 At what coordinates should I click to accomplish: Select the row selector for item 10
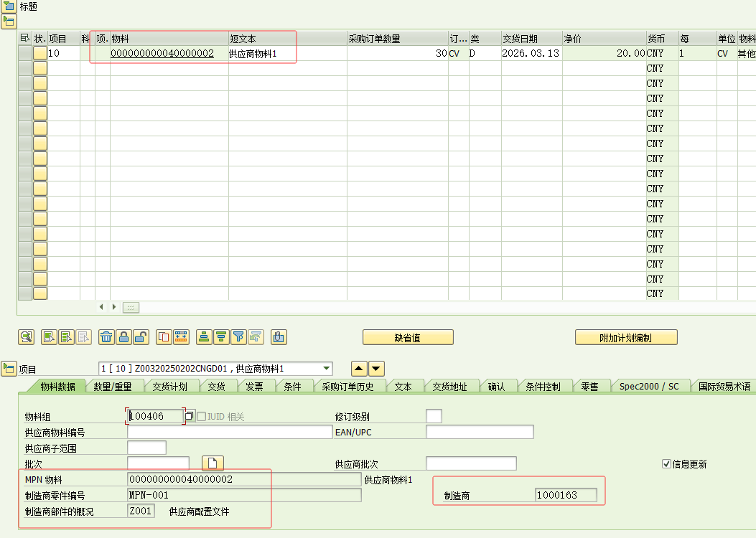tap(24, 53)
